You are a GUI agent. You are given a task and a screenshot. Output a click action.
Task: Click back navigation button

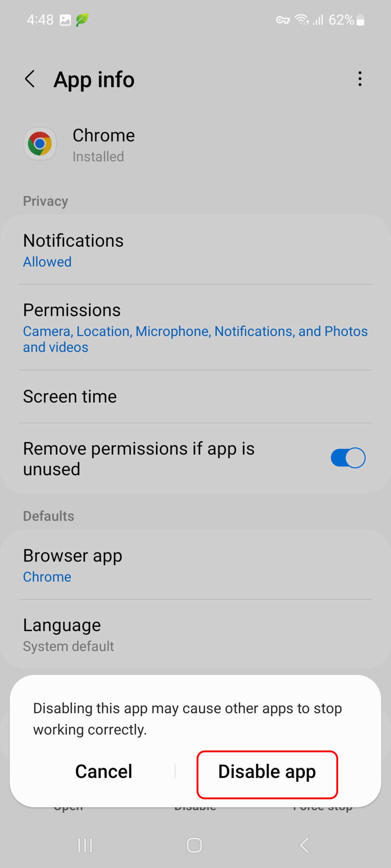pyautogui.click(x=30, y=78)
